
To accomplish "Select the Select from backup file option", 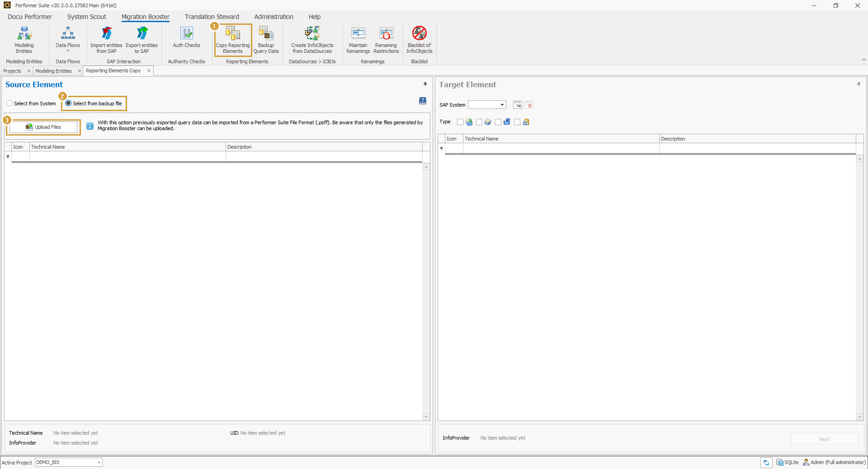I will click(68, 103).
